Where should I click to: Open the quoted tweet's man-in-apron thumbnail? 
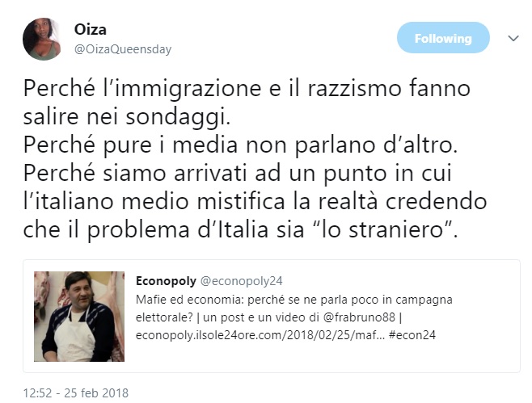tap(79, 317)
